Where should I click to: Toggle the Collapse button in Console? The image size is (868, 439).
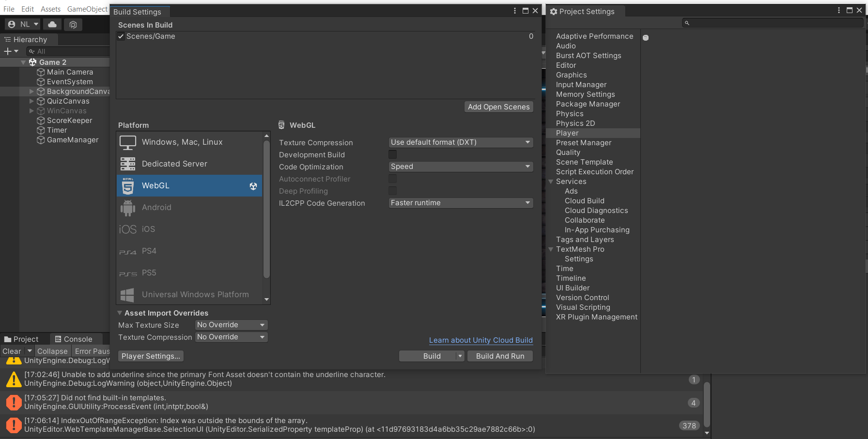[52, 351]
